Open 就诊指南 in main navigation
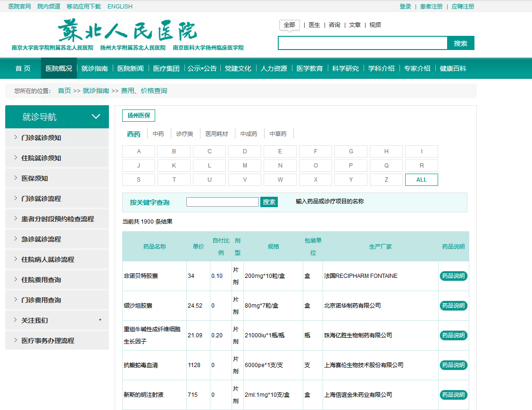Screen dimensions: 532x410 94,68
